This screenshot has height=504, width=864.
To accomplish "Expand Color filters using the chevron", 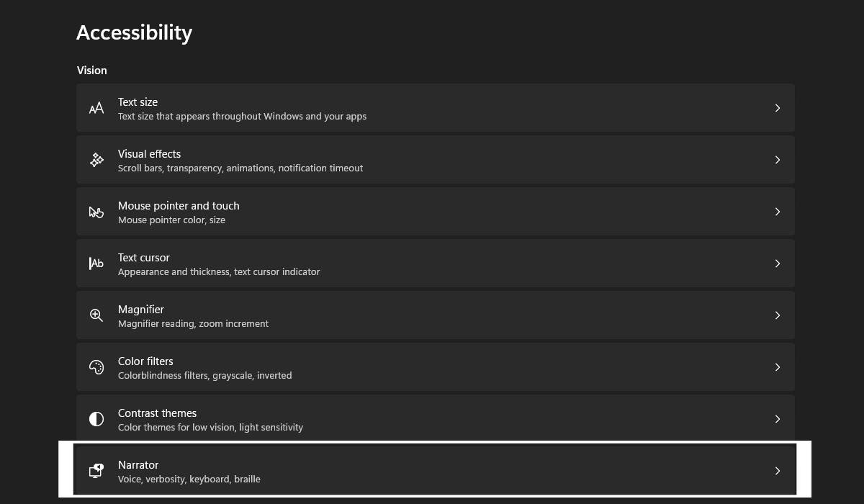I will tap(778, 367).
